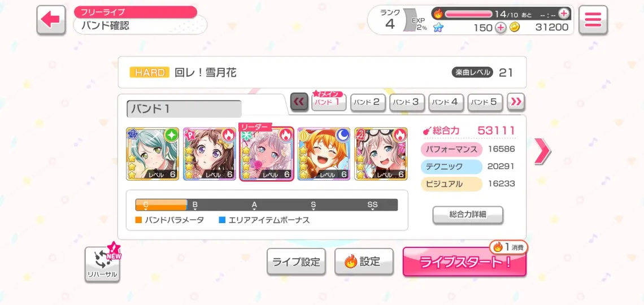The width and height of the screenshot is (644, 305).
Task: Open the hamburger menu icon
Action: (x=593, y=20)
